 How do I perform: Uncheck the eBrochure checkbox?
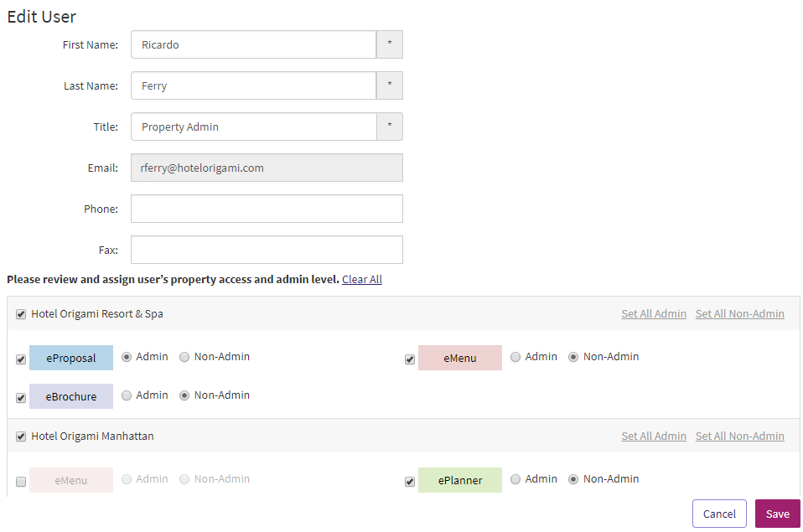click(x=21, y=398)
